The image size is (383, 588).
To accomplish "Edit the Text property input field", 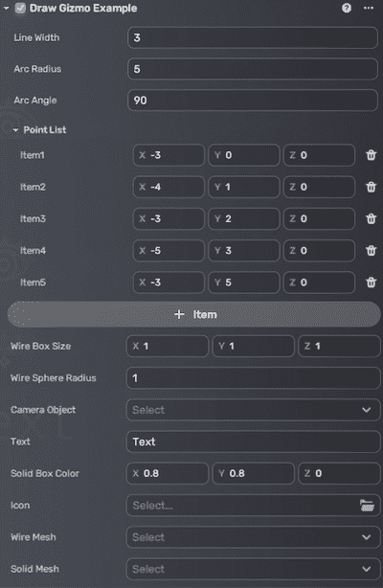I will coord(253,441).
